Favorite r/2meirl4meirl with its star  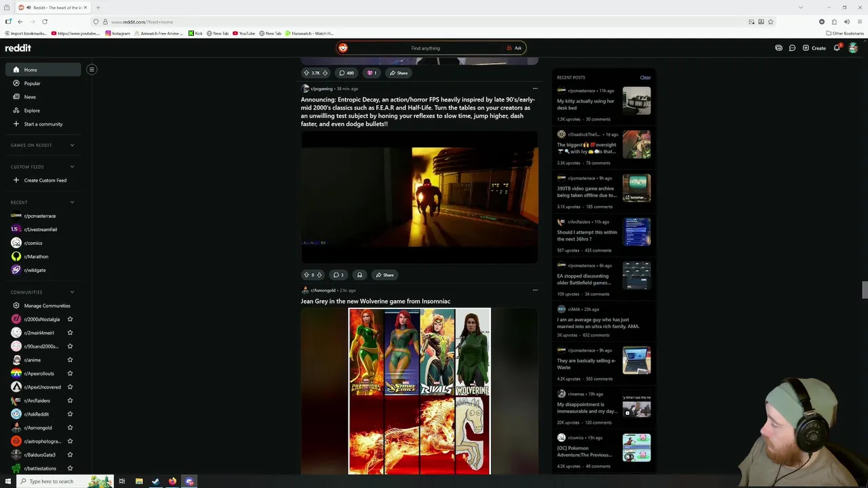click(x=70, y=333)
